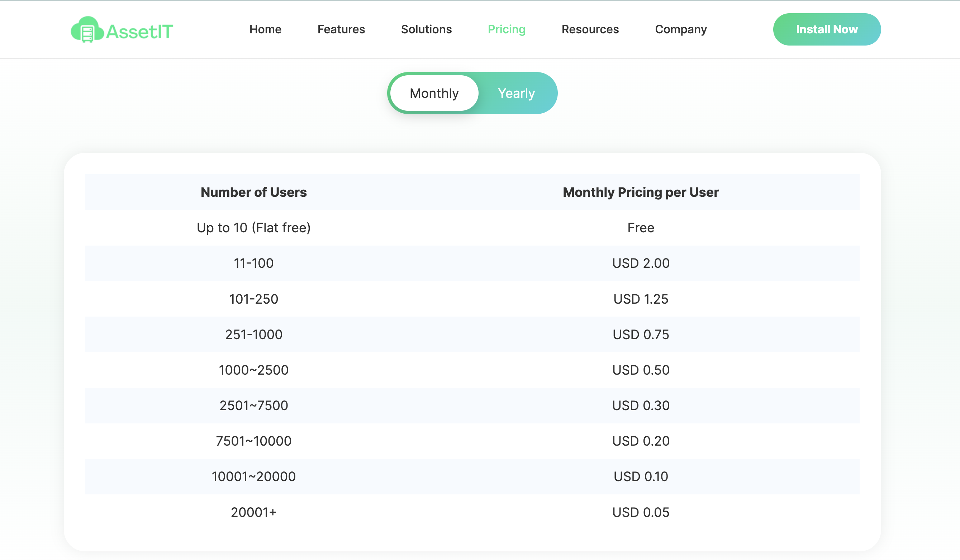960x560 pixels.
Task: Go to the Pricing page tab
Action: click(506, 29)
